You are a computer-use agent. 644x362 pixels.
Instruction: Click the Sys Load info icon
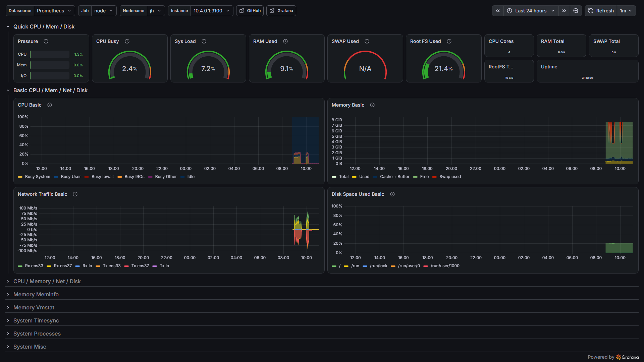(x=204, y=41)
